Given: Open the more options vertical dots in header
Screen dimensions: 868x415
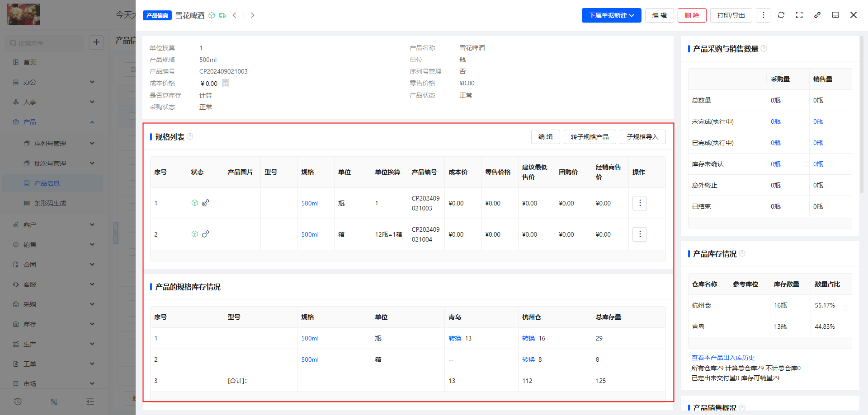Looking at the screenshot, I should [x=763, y=15].
